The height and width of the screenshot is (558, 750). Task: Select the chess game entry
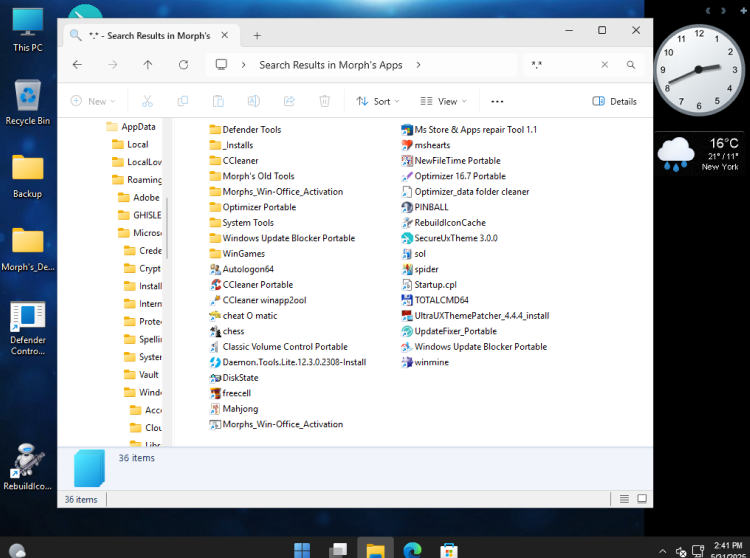[227, 331]
